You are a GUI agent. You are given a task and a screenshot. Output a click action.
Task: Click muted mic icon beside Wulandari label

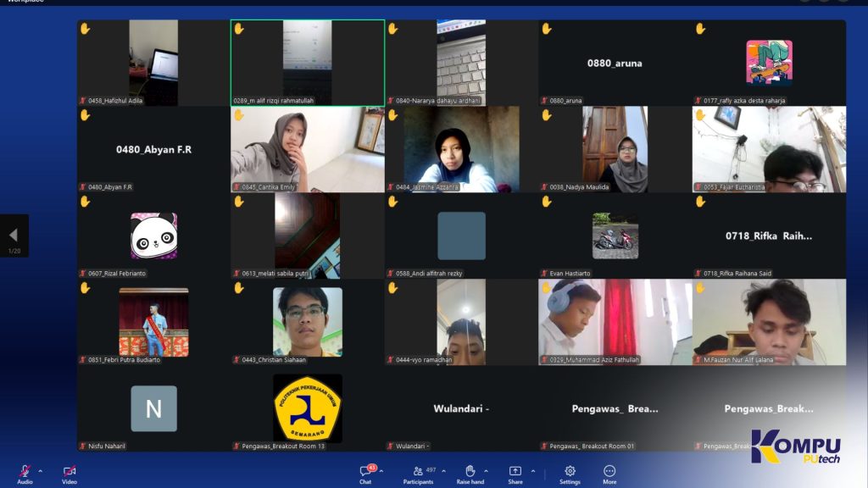click(390, 446)
